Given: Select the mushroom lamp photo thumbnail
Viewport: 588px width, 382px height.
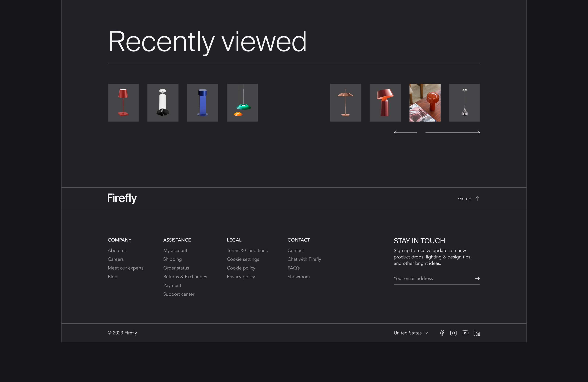Looking at the screenshot, I should point(425,103).
